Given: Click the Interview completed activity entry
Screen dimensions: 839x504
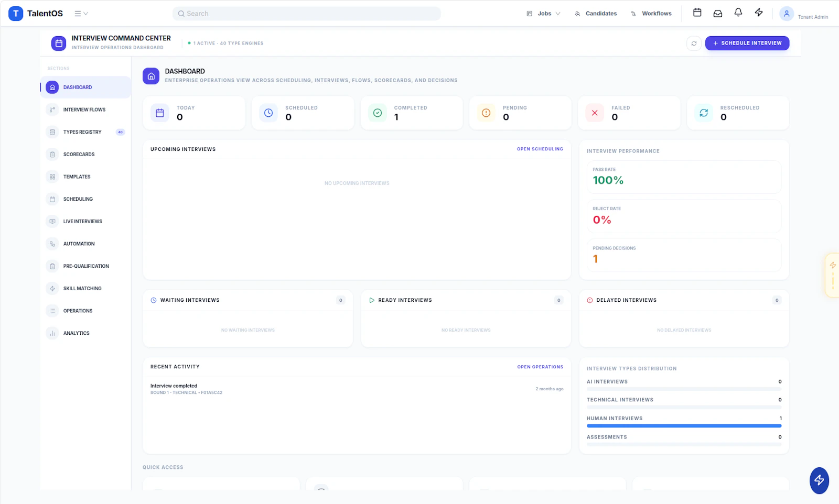Looking at the screenshot, I should 357,389.
